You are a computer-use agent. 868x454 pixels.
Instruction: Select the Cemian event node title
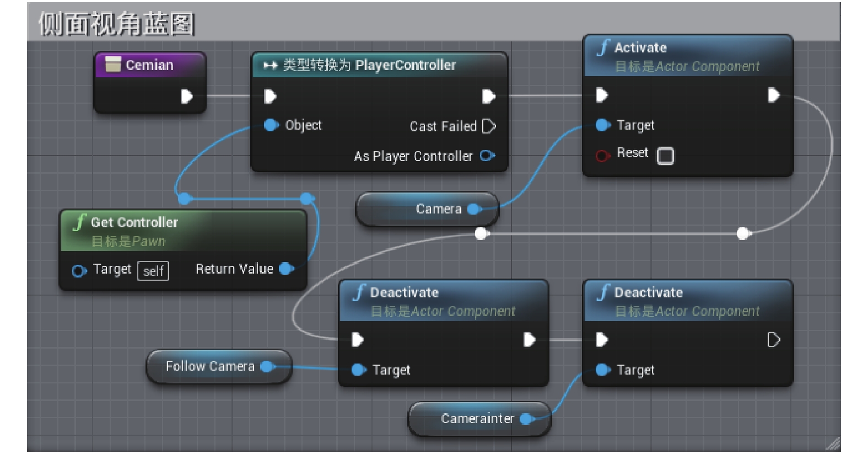tap(149, 65)
